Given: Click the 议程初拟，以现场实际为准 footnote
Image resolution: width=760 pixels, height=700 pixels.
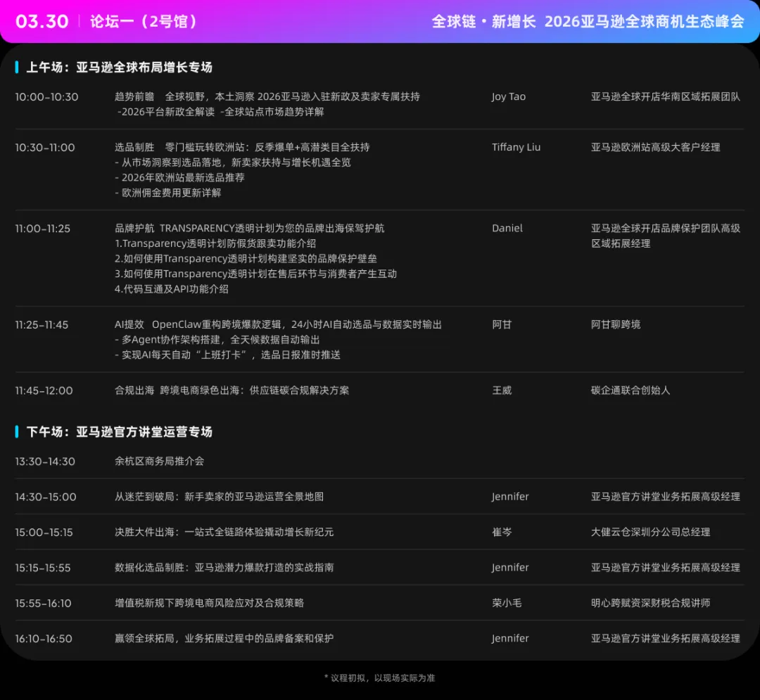Looking at the screenshot, I should coord(380,678).
